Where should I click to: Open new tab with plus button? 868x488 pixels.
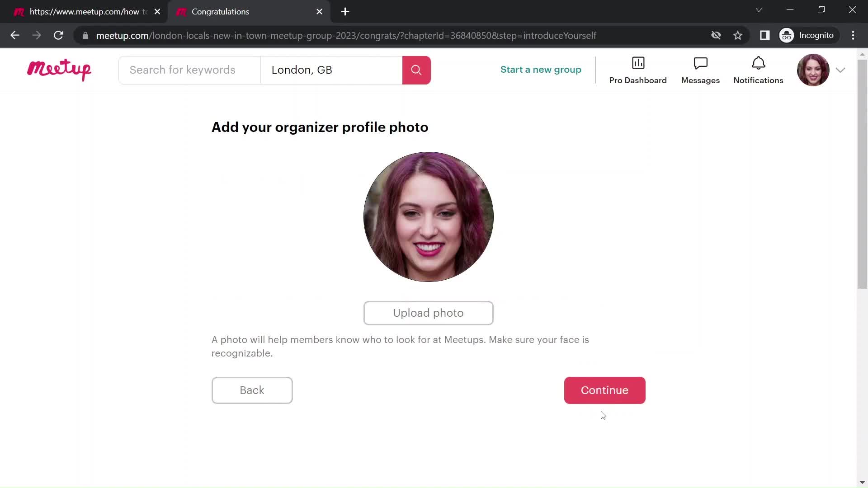(x=346, y=11)
